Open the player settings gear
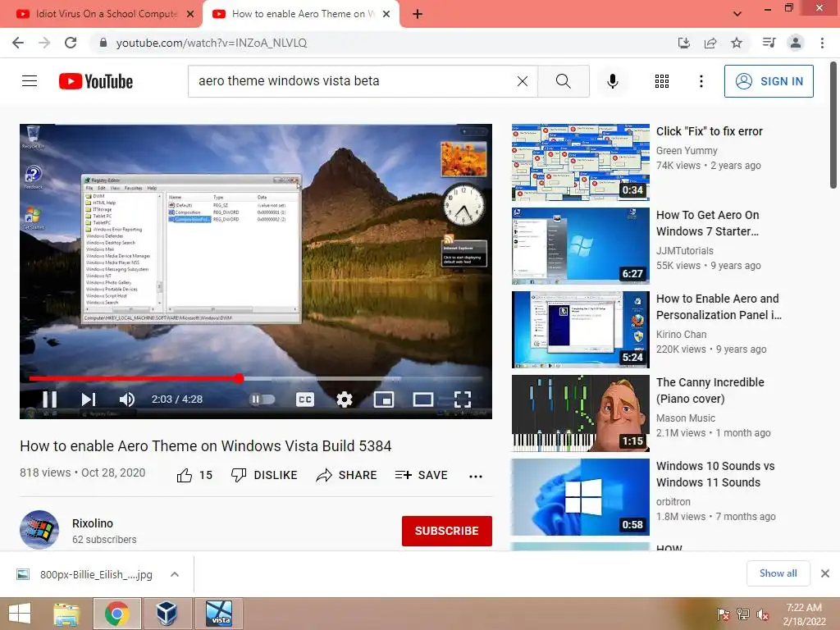 [344, 399]
